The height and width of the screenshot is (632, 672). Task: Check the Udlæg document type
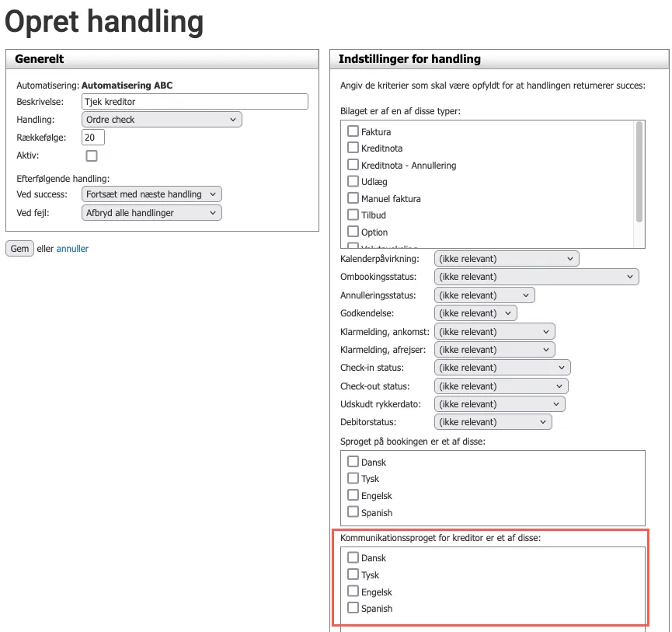353,181
